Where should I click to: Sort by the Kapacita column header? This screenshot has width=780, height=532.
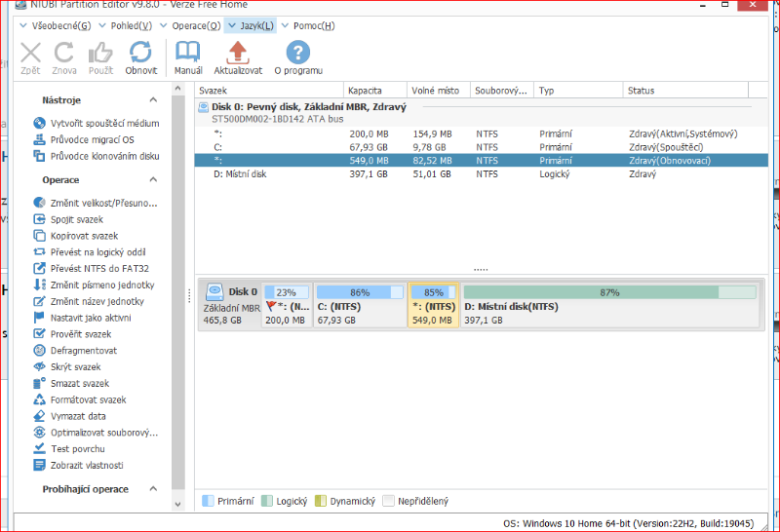coord(375,91)
